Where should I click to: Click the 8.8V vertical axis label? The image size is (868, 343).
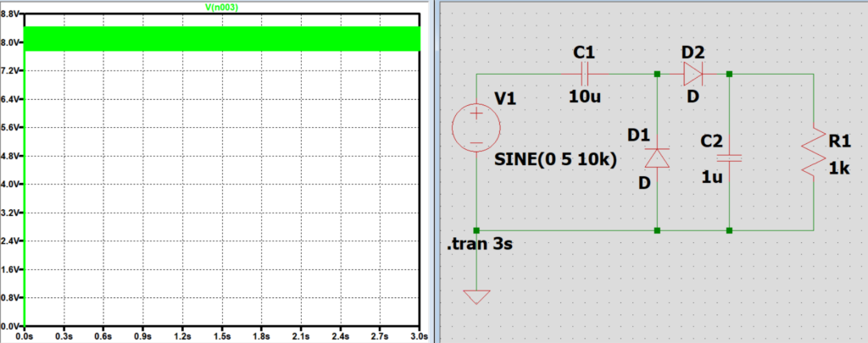click(x=10, y=14)
